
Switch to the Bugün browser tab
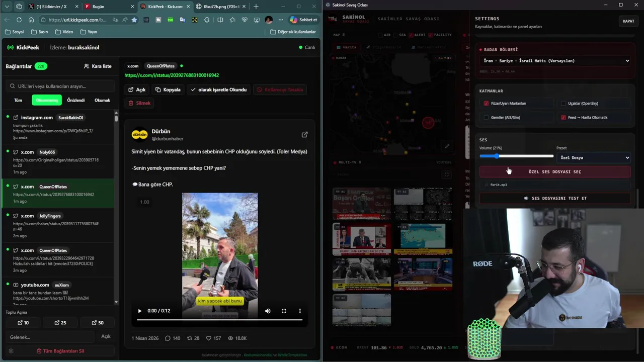109,7
